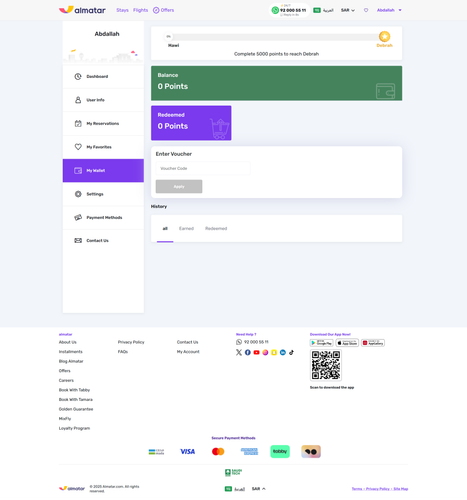467x500 pixels.
Task: Open the Loyalty Program footer link
Action: [x=74, y=428]
